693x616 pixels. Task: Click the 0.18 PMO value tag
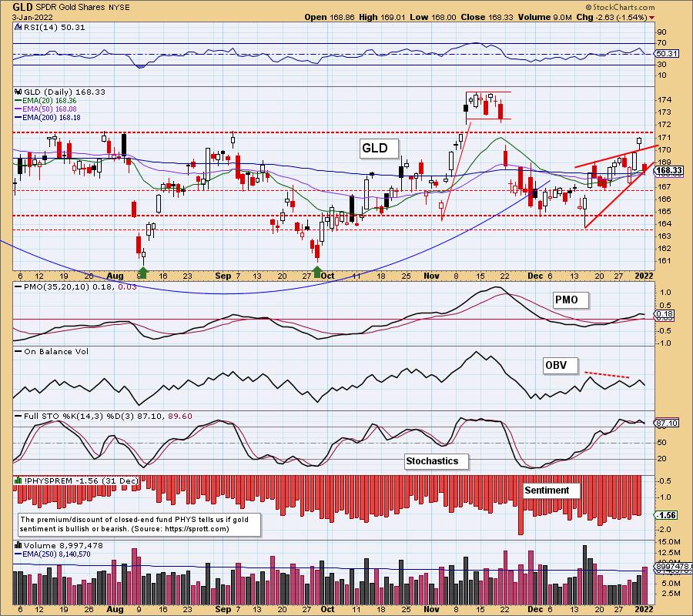tap(665, 315)
